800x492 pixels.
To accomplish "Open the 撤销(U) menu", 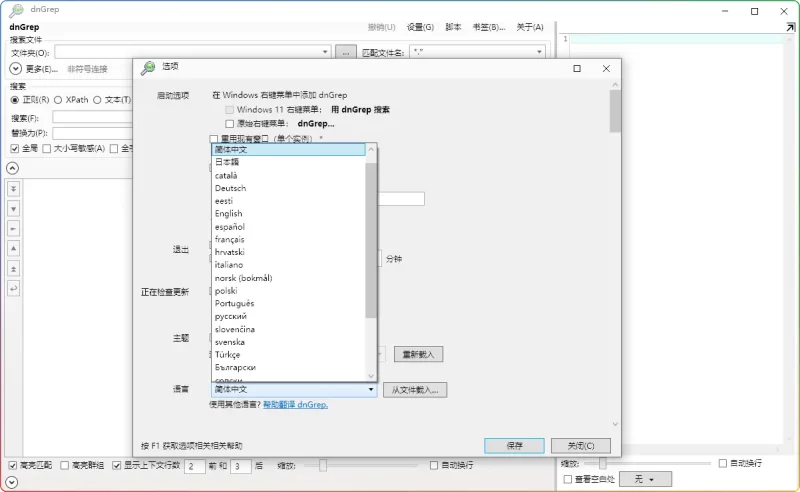I will [382, 27].
